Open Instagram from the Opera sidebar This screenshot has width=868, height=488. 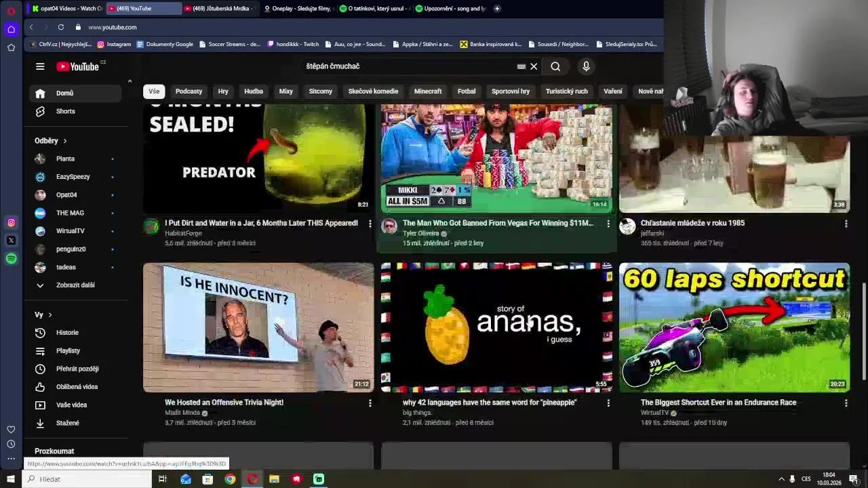pyautogui.click(x=11, y=222)
